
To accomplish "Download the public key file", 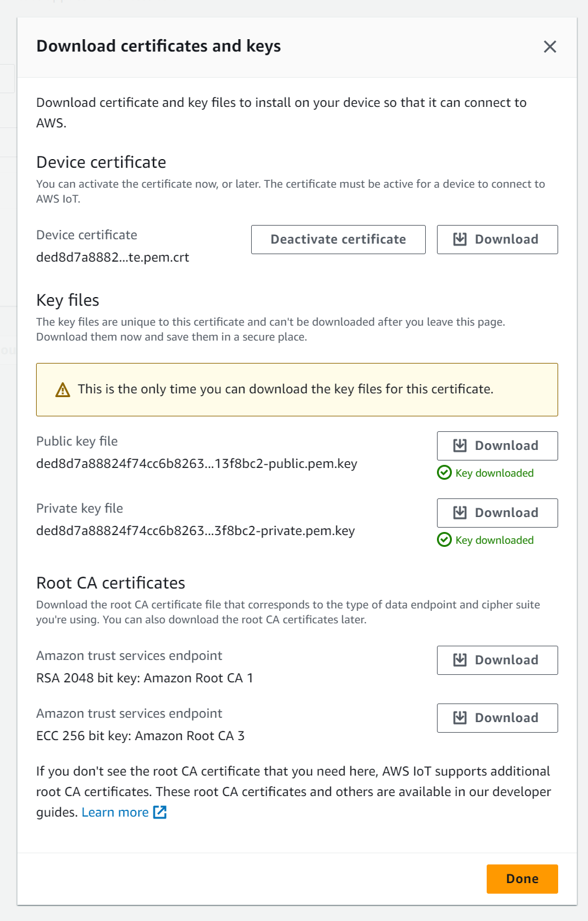I will (497, 446).
